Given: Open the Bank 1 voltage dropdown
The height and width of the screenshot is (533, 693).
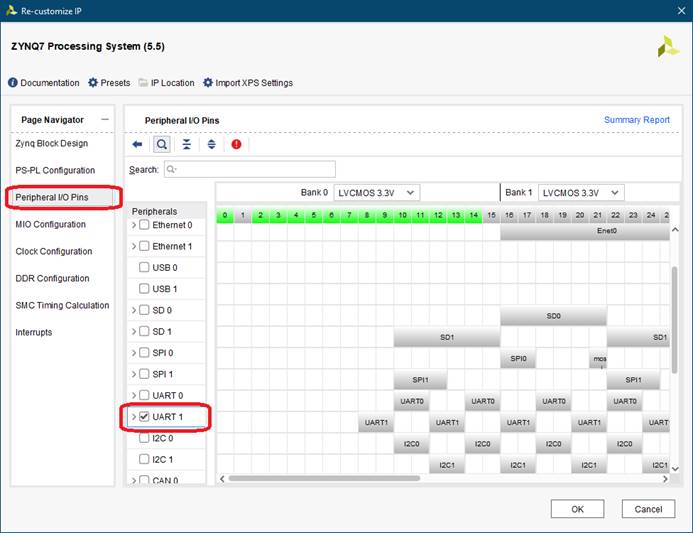Looking at the screenshot, I should point(580,192).
